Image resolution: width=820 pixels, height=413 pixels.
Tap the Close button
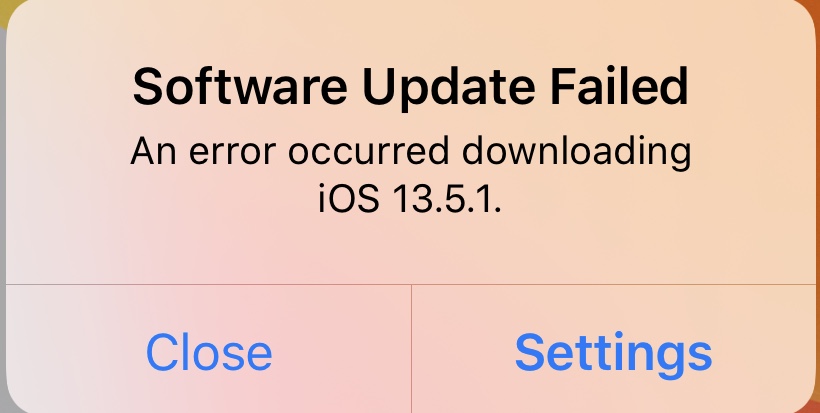pyautogui.click(x=209, y=349)
